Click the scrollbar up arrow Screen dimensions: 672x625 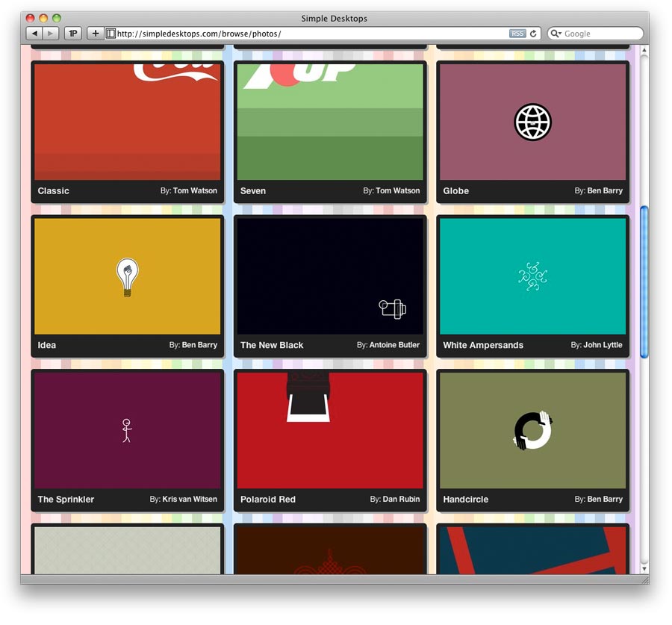click(644, 50)
